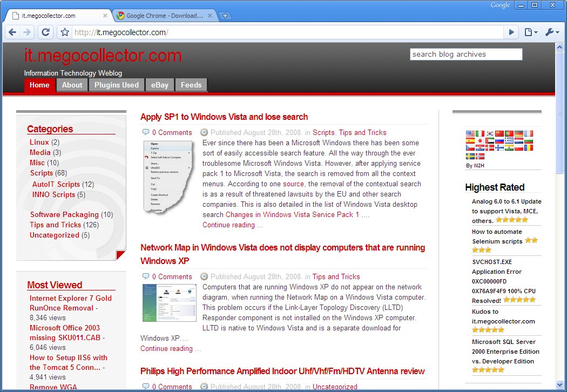Select the Finnish flag icon
Screen dimensions: 567x392
click(x=500, y=147)
